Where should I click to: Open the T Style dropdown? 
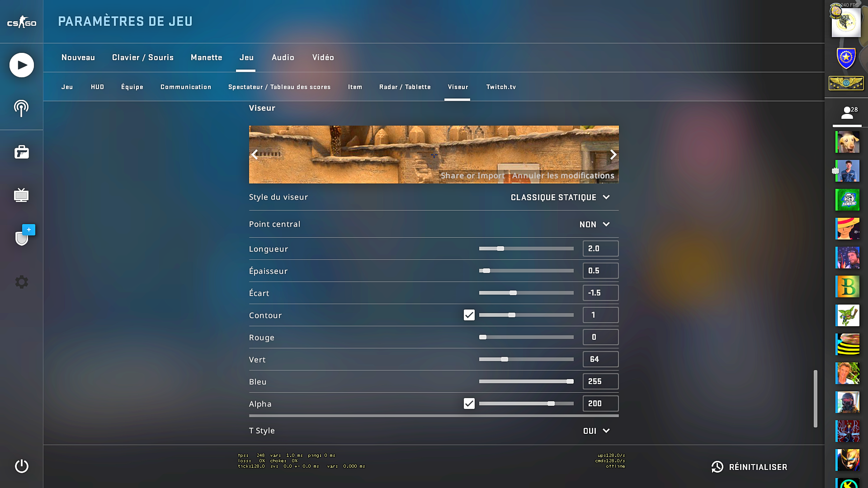pos(596,431)
